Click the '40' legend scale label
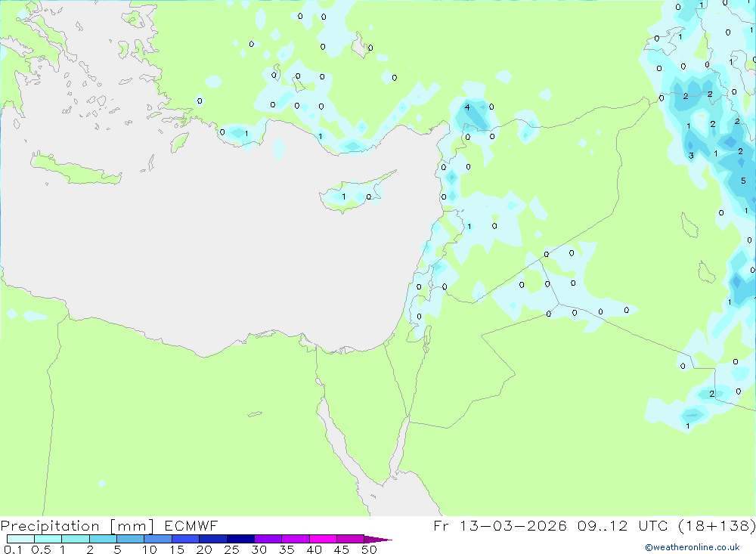 (x=314, y=549)
